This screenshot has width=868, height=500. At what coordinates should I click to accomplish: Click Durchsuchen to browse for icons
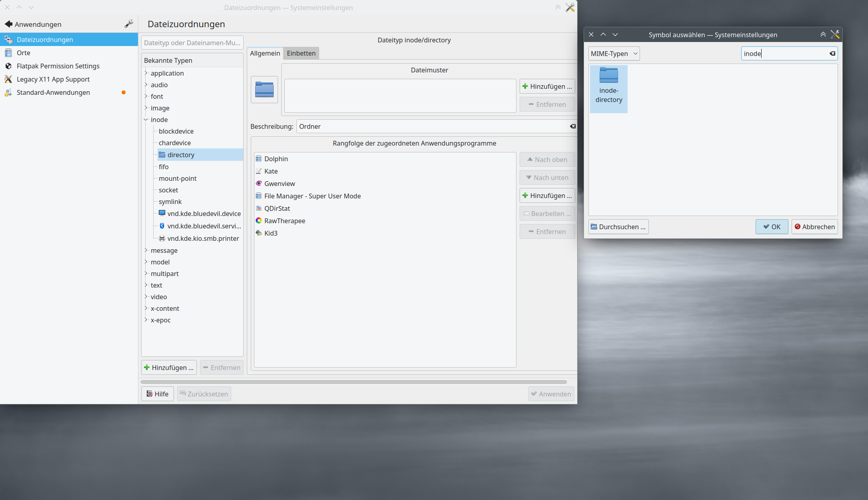click(x=618, y=227)
